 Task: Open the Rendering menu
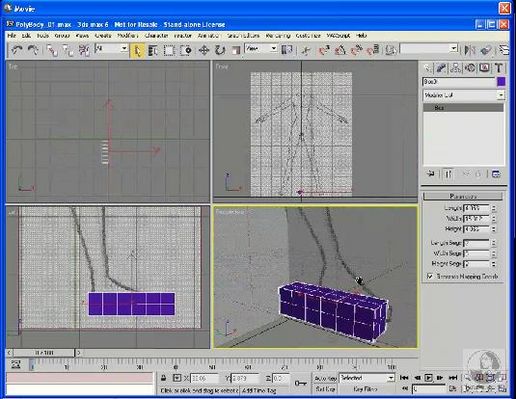click(278, 35)
